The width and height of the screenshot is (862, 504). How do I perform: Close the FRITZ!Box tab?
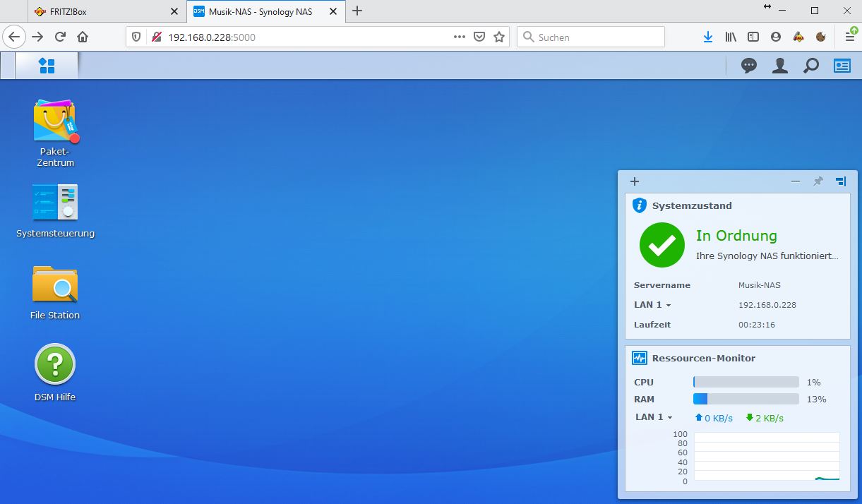pos(174,11)
